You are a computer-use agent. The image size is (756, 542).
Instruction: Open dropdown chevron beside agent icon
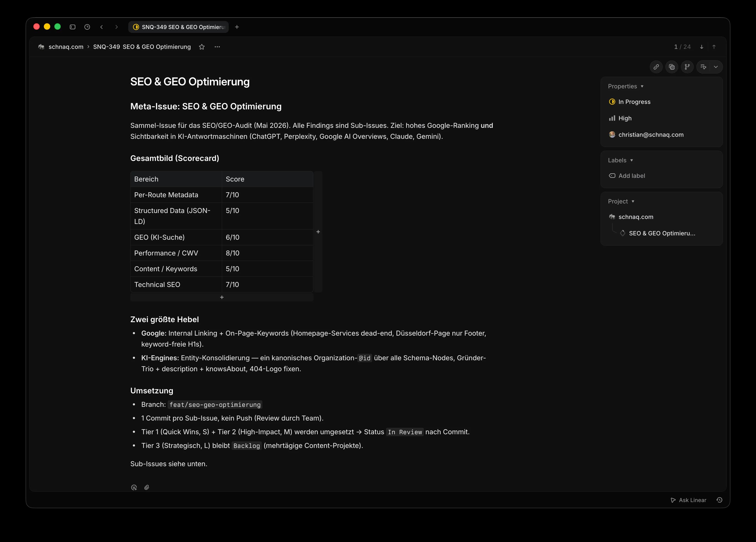click(x=716, y=67)
